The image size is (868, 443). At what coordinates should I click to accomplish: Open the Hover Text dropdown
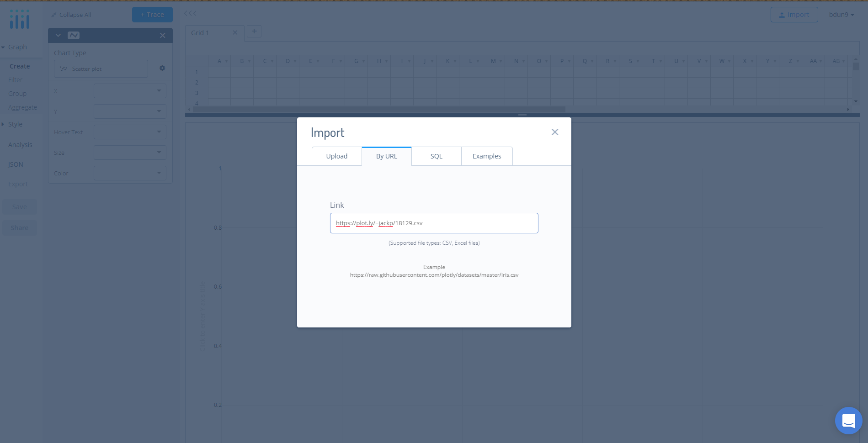pos(130,132)
